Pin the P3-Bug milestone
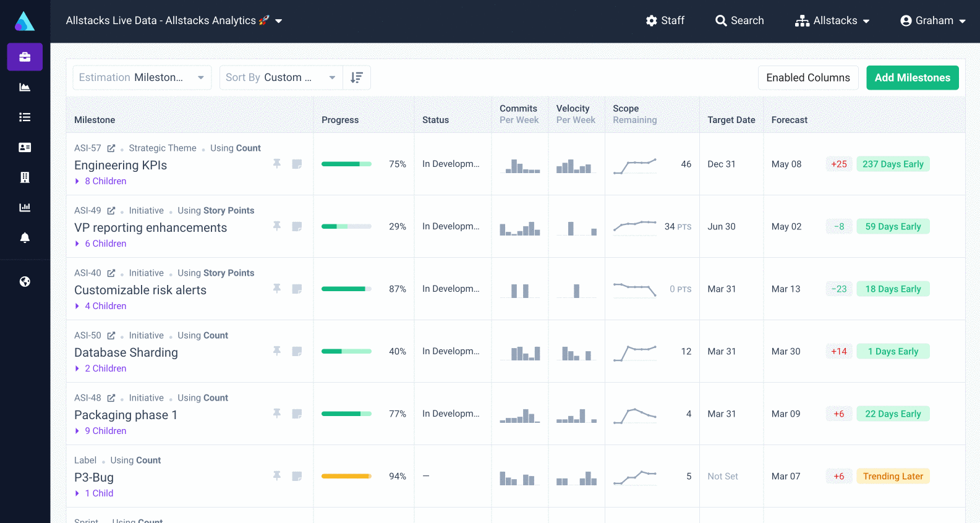The image size is (980, 523). (277, 476)
